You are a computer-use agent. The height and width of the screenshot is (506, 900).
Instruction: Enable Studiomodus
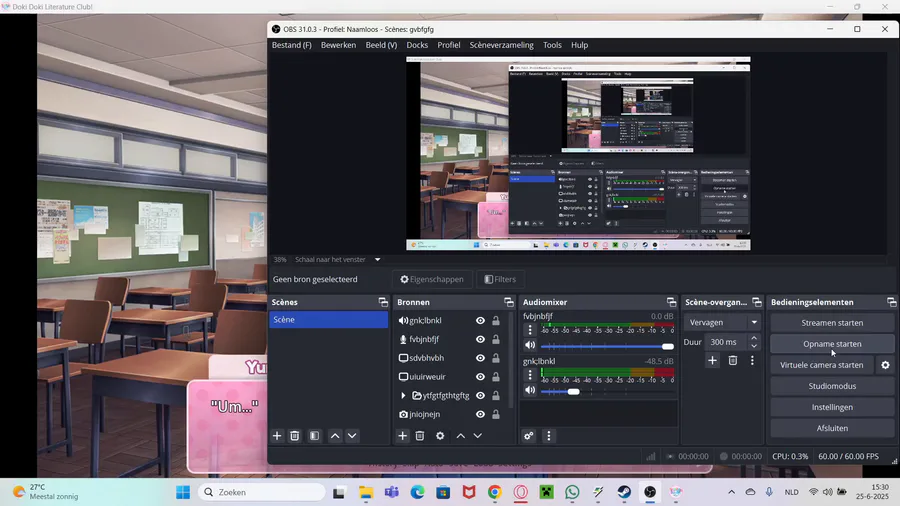832,386
